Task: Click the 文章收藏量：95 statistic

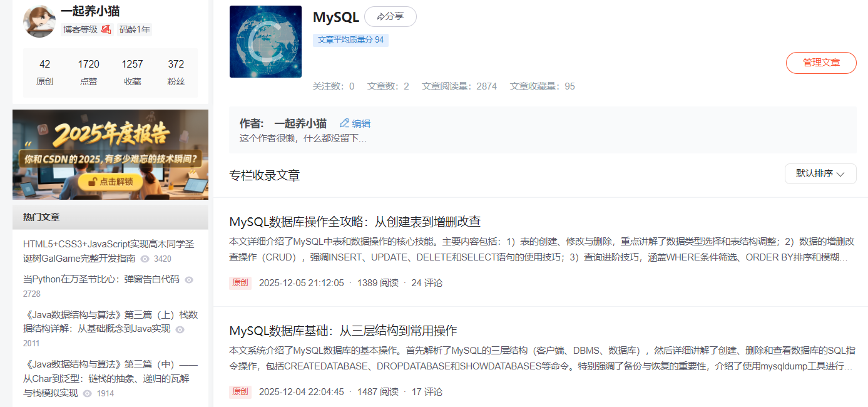Action: click(x=543, y=86)
